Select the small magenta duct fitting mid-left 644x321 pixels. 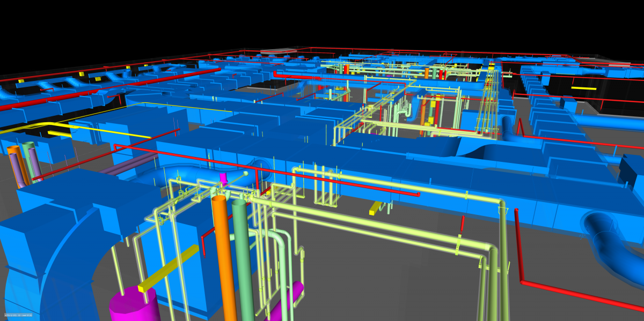(223, 177)
